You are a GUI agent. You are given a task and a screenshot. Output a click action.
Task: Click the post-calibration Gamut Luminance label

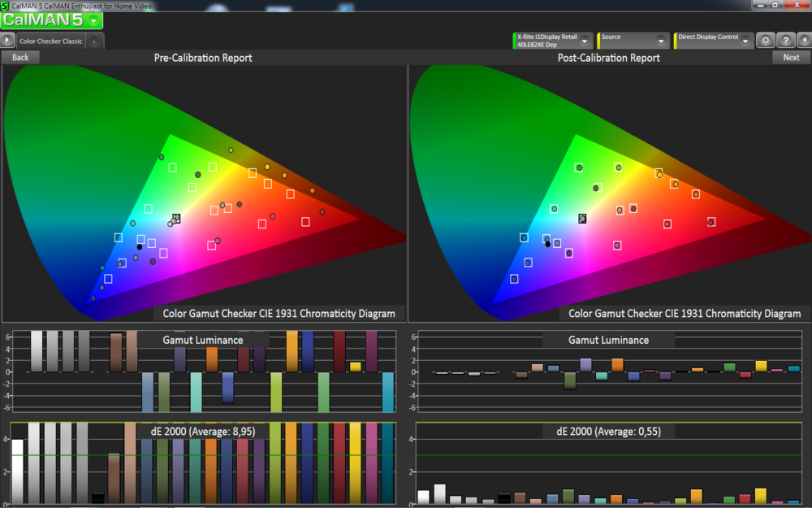[607, 340]
